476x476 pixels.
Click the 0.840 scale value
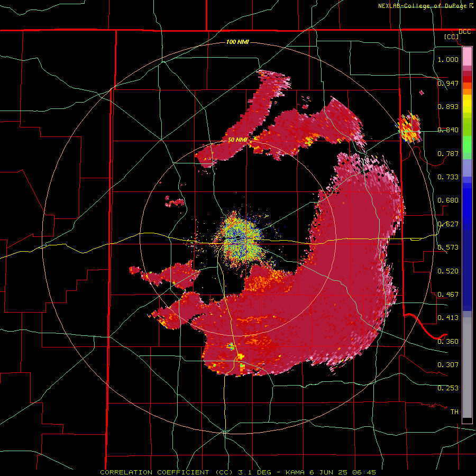(x=448, y=130)
